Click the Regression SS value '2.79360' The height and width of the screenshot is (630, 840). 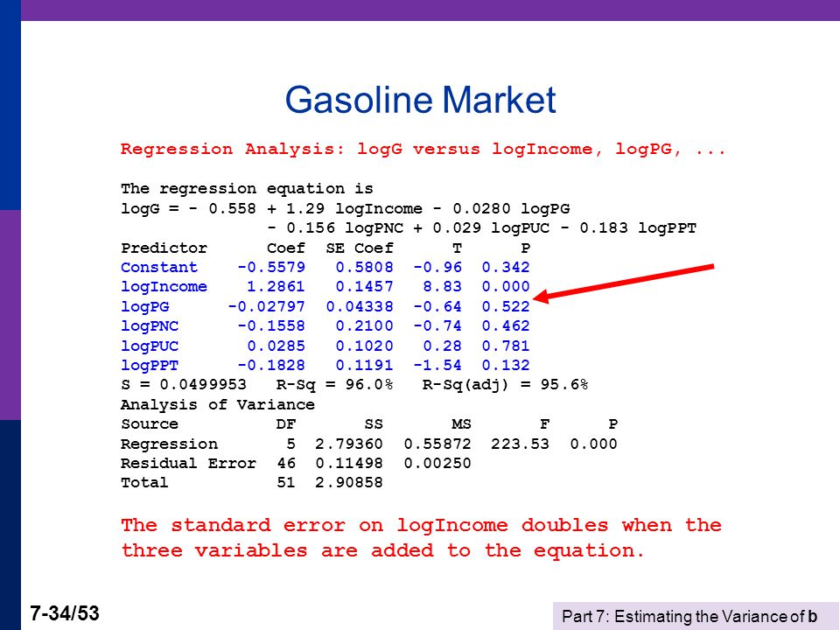pyautogui.click(x=349, y=444)
